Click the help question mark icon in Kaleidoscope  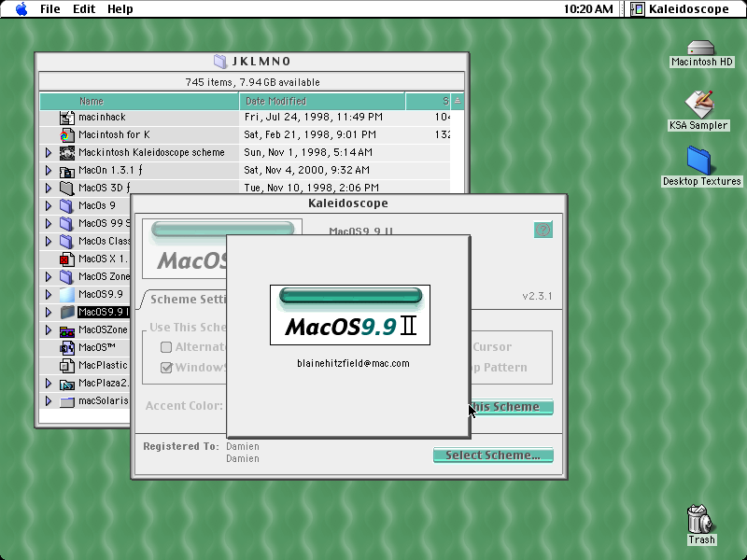pos(543,230)
